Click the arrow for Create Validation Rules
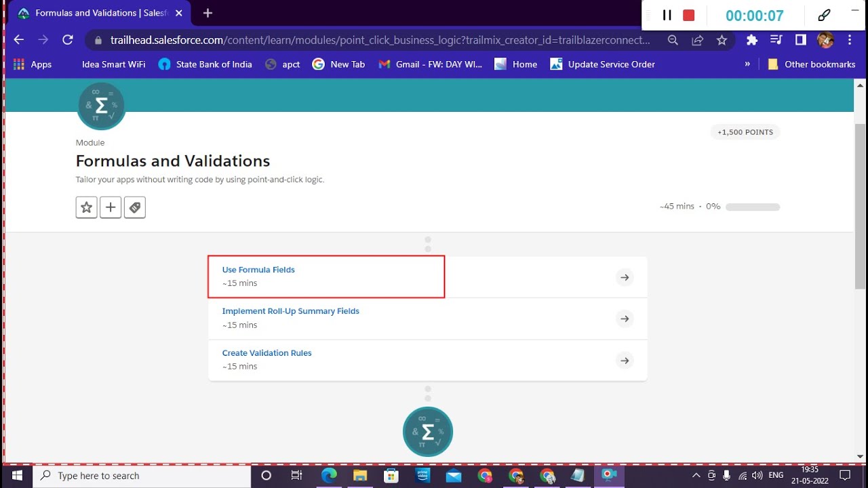This screenshot has height=488, width=868. point(625,361)
